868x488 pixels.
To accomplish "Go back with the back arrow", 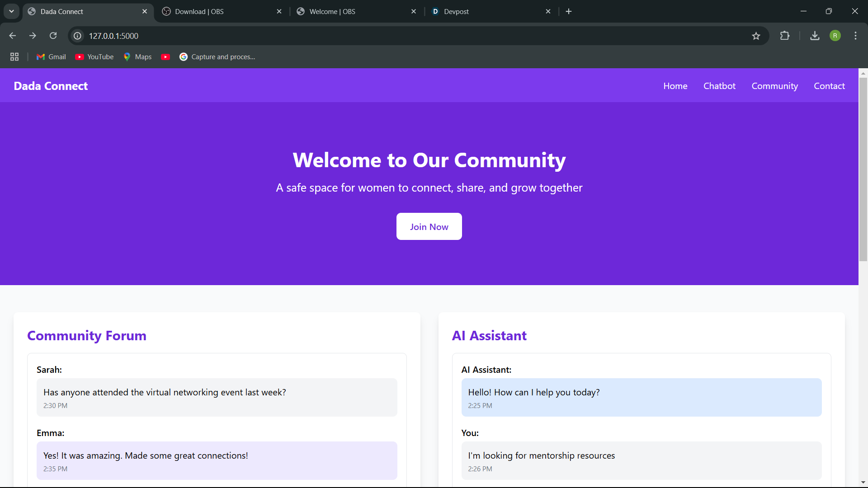I will (13, 36).
